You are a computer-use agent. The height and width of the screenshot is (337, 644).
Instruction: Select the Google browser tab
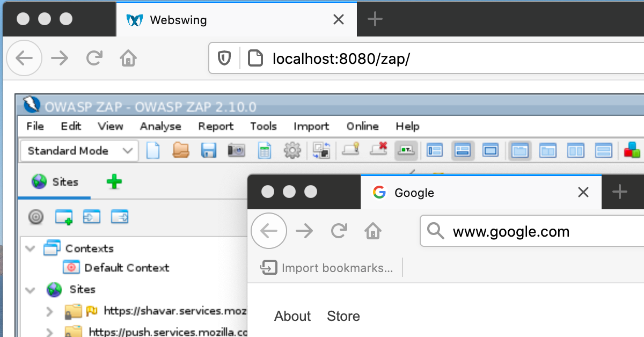(481, 192)
